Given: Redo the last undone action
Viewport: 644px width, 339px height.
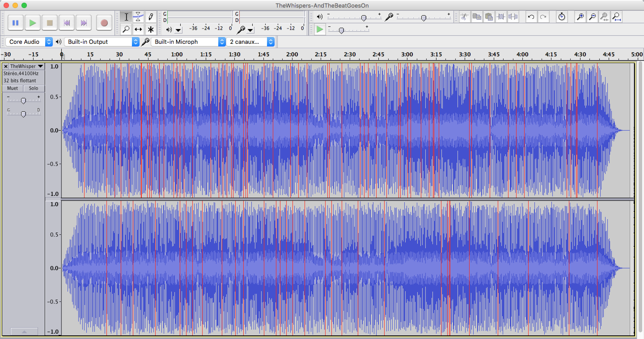Looking at the screenshot, I should pos(543,17).
